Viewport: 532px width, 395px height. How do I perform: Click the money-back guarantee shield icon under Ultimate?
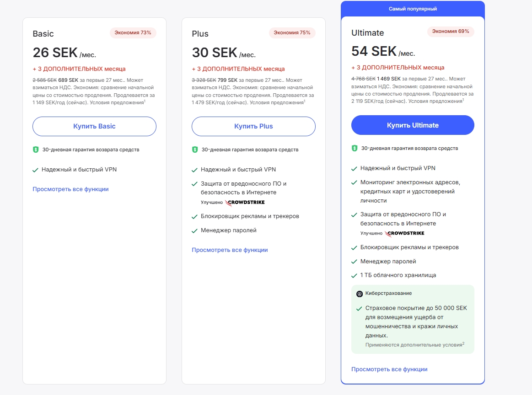355,148
